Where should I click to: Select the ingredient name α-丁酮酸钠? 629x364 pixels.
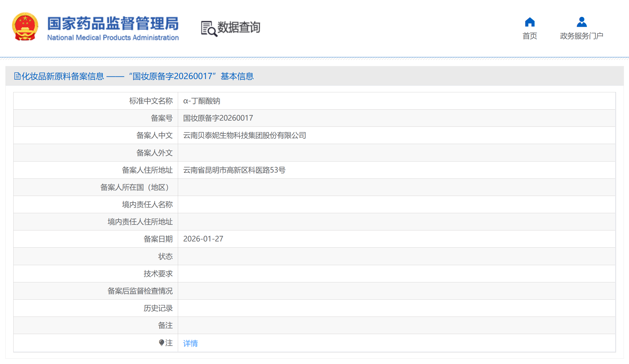point(202,101)
